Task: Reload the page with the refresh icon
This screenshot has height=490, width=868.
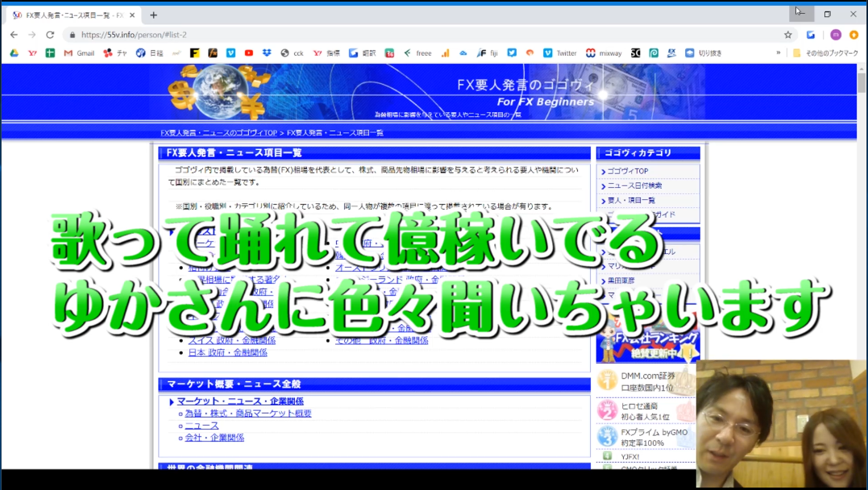Action: click(x=50, y=35)
